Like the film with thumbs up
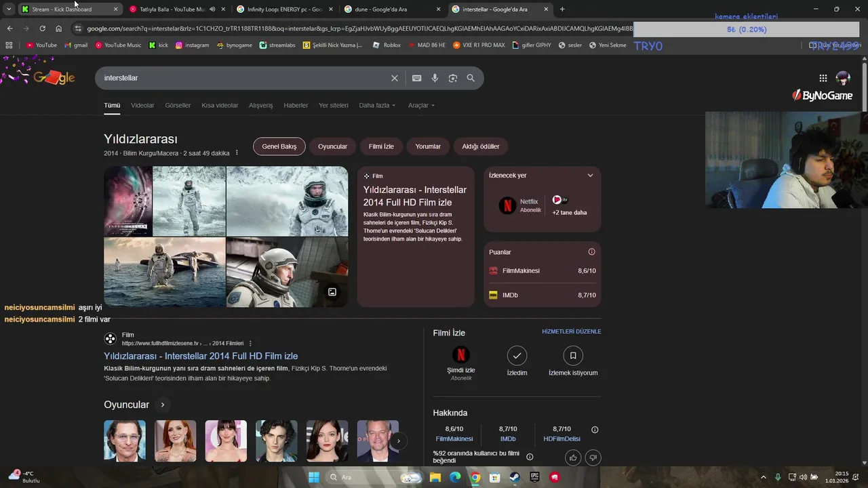 point(573,457)
